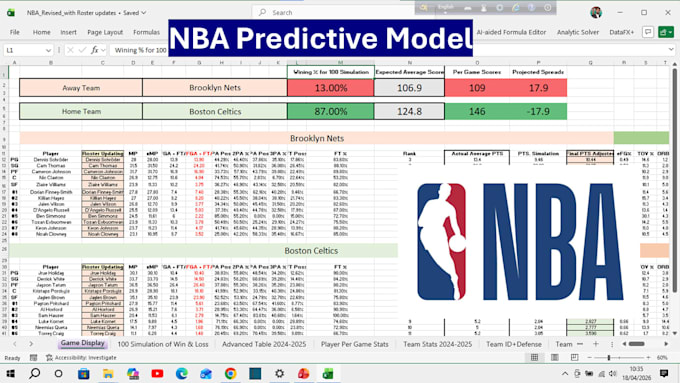Screen dimensions: 680x383
Task: Open Microsoft Edge from taskbar
Action: [x=182, y=373]
